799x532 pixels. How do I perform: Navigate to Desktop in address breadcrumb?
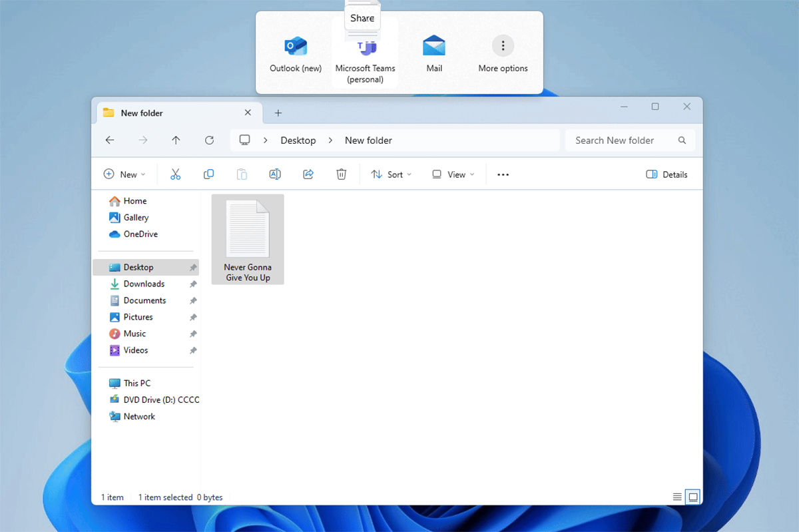click(x=298, y=140)
